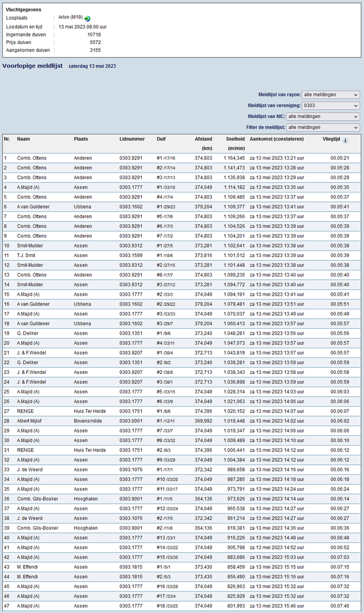Click Bovensmilde place in row 28
364x613 pixels.
click(x=88, y=421)
